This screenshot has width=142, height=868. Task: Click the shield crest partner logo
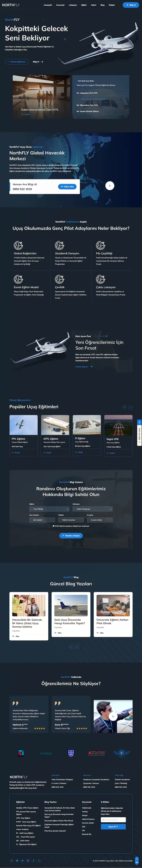click(x=71, y=753)
